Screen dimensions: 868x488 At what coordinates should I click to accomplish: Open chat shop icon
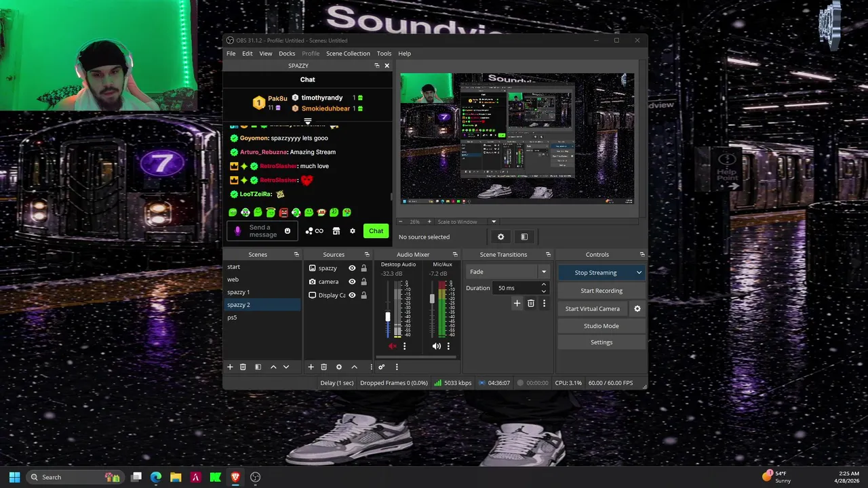click(x=336, y=231)
